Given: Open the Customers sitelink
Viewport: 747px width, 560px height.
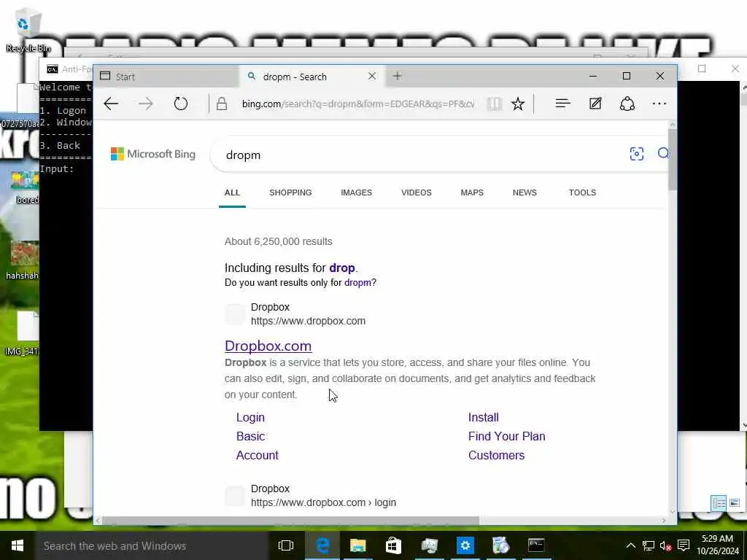Looking at the screenshot, I should click(496, 455).
